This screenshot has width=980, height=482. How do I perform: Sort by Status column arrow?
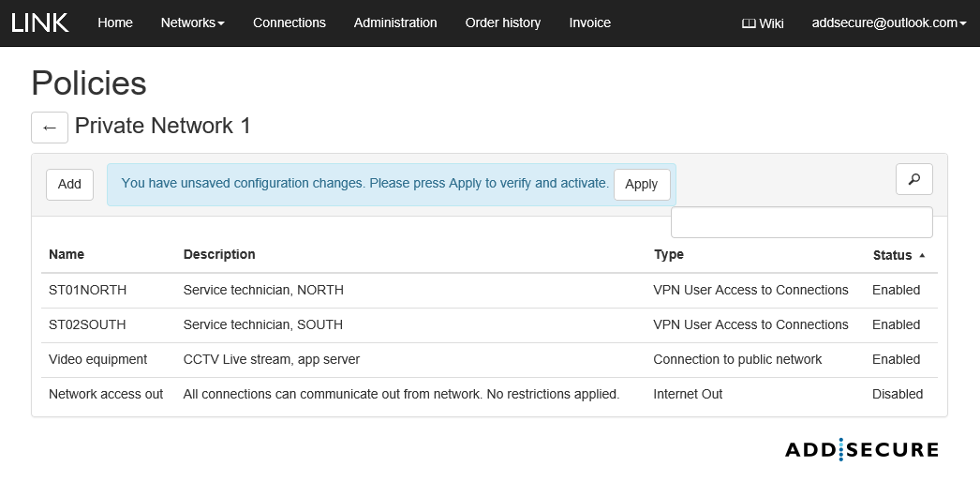pos(922,255)
